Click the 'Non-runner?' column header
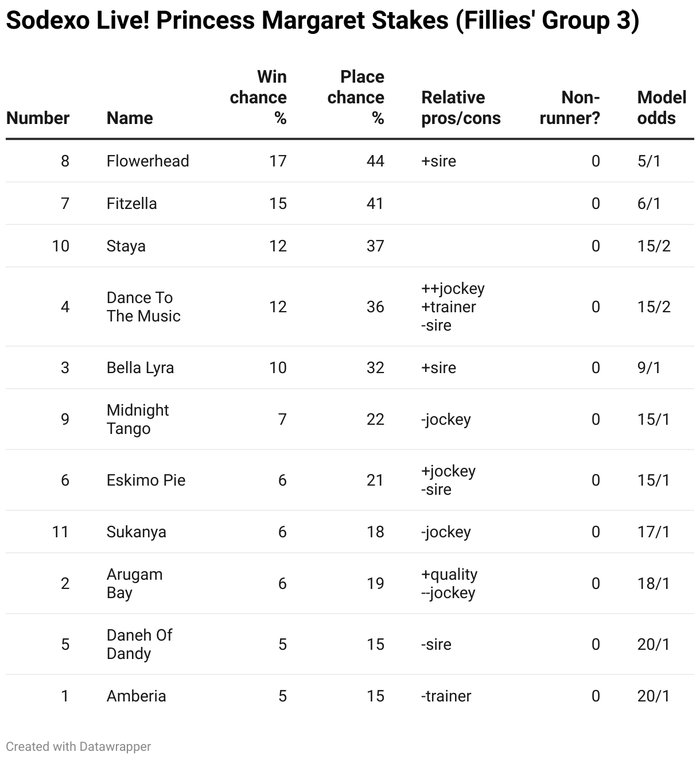This screenshot has width=700, height=760. coord(570,108)
